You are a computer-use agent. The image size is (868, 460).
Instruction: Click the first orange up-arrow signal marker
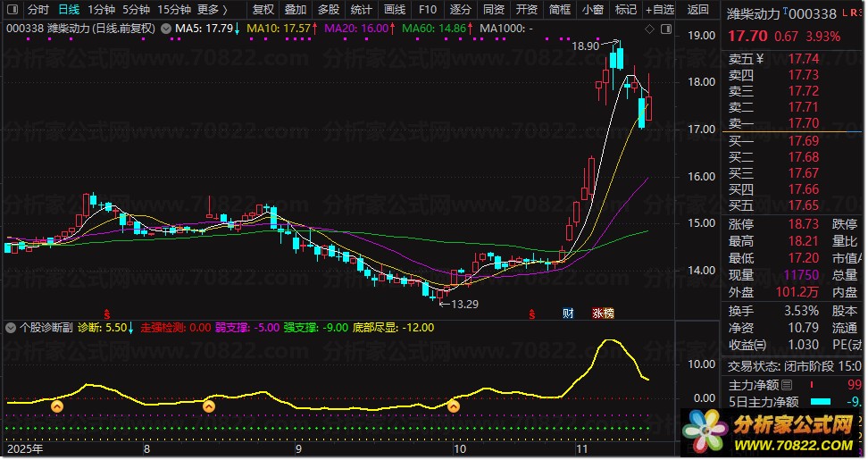click(57, 406)
